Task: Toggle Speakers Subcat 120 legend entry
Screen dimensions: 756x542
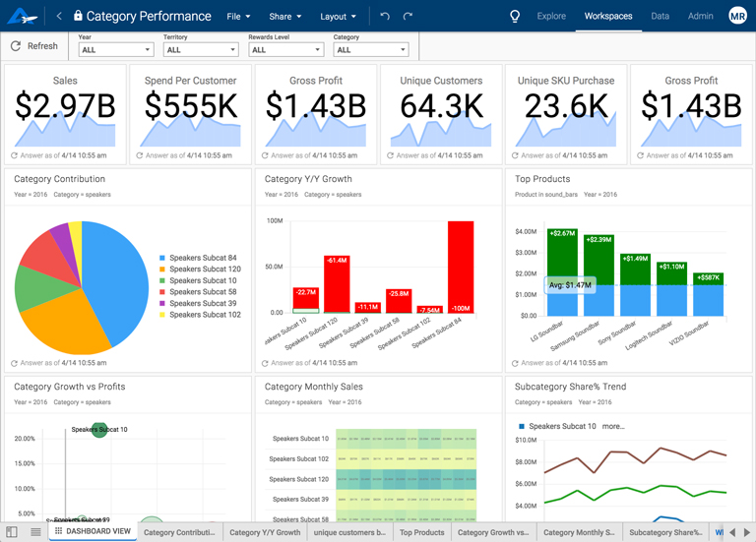Action: (200, 269)
